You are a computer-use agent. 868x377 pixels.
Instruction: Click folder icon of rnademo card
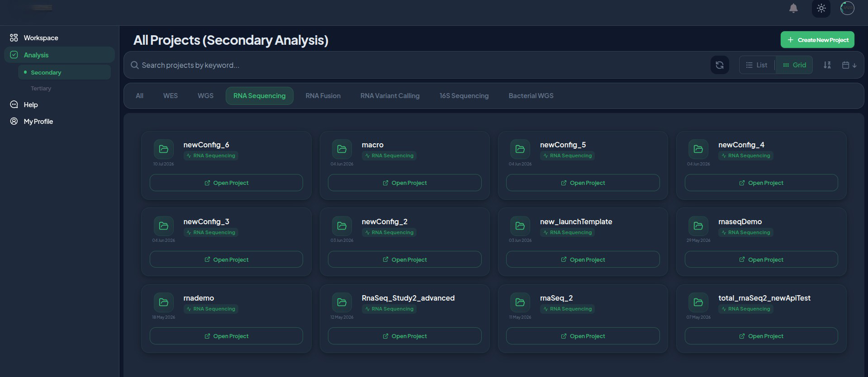click(164, 302)
